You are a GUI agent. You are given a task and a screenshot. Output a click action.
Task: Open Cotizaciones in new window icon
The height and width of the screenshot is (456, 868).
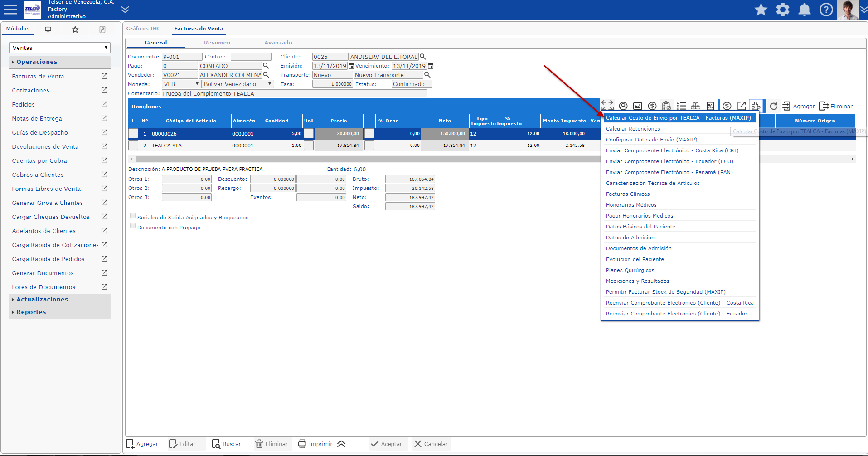[104, 90]
